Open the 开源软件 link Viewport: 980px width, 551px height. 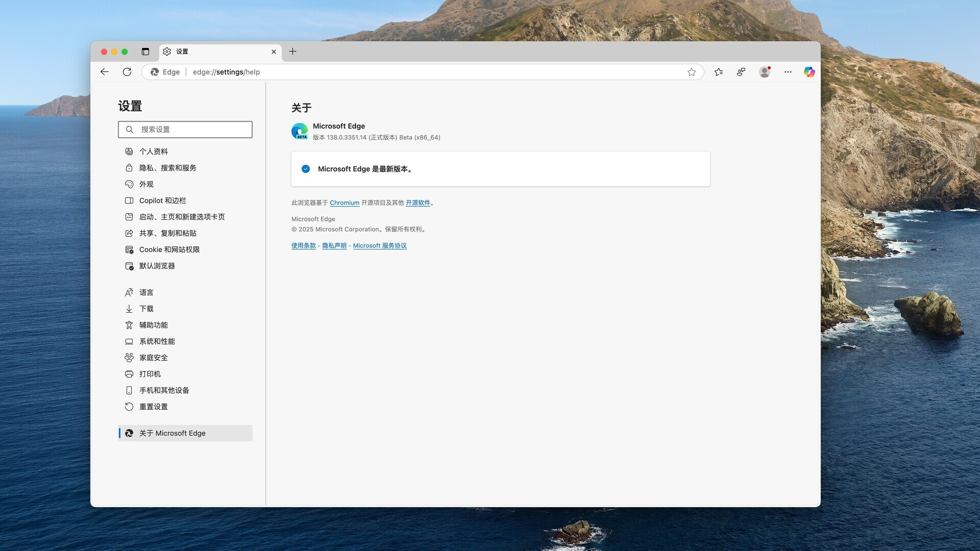pos(418,203)
